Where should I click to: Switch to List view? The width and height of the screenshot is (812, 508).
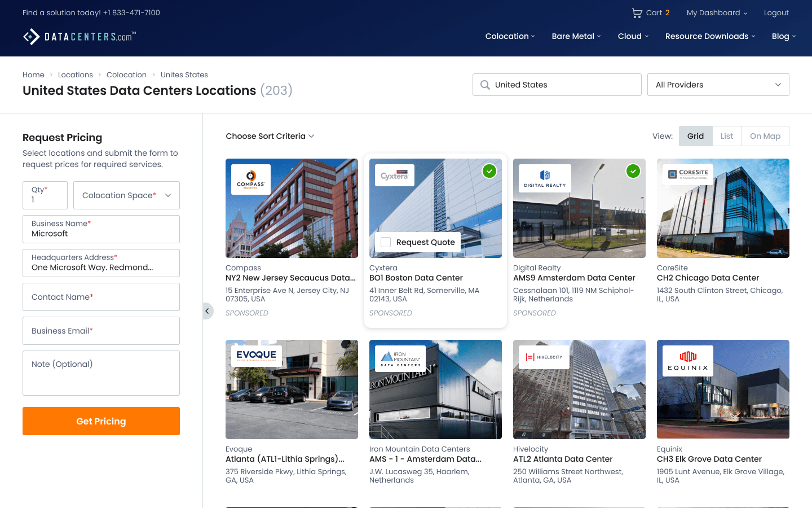pos(727,136)
